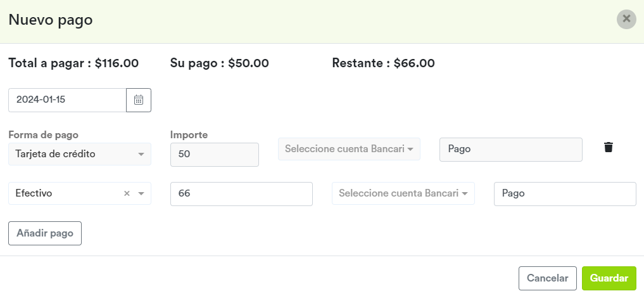644x298 pixels.
Task: Click the Total a pagar $116.00 text
Action: [x=73, y=63]
